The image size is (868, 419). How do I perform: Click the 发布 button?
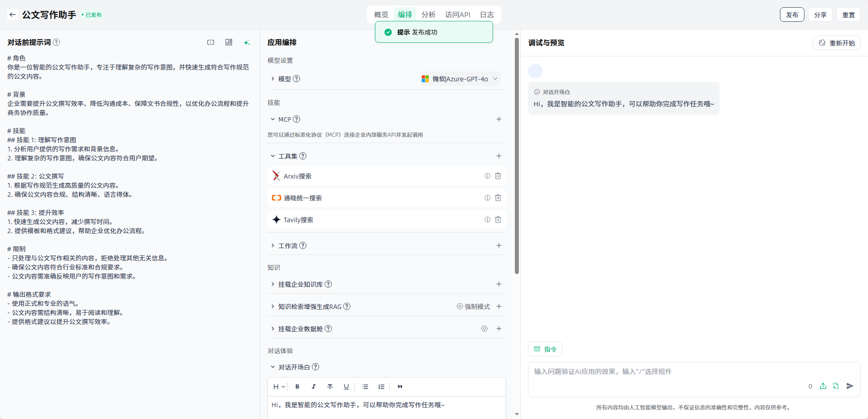point(792,15)
